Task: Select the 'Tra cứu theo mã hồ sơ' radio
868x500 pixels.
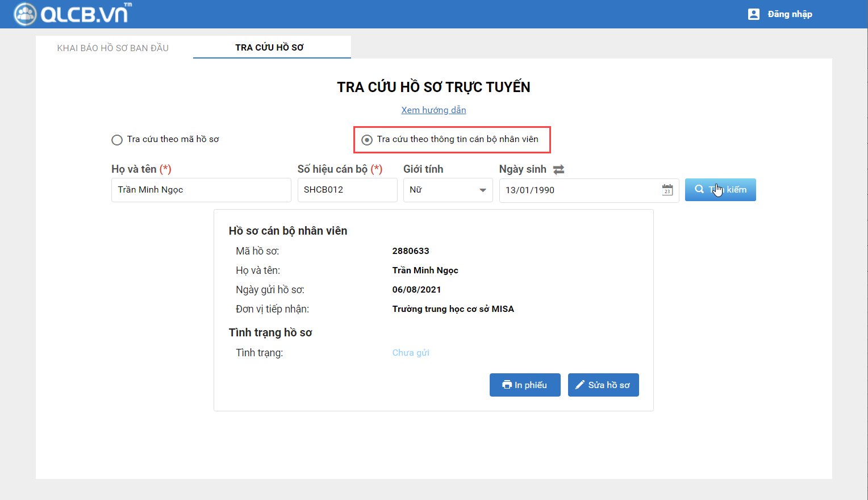Action: [x=117, y=140]
